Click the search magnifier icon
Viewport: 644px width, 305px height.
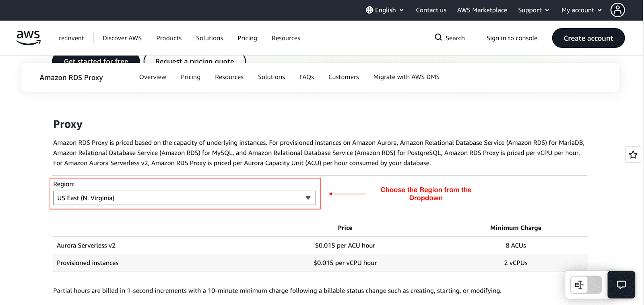tap(438, 37)
